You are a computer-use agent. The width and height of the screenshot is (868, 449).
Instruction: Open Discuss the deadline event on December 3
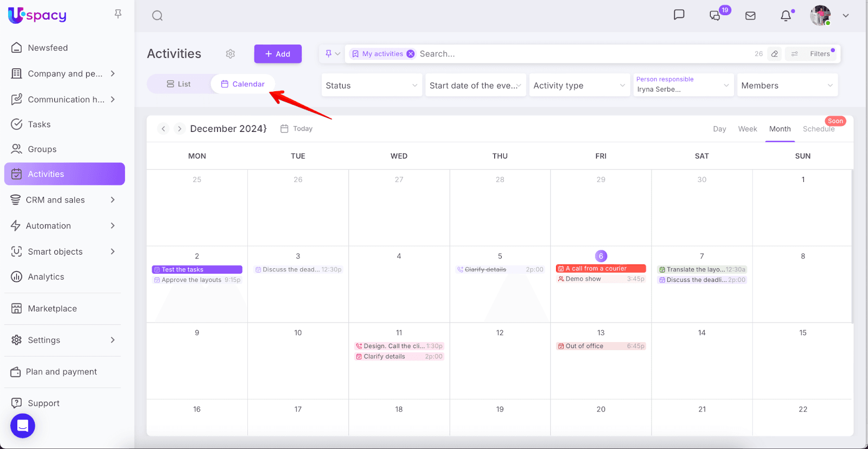coord(298,269)
